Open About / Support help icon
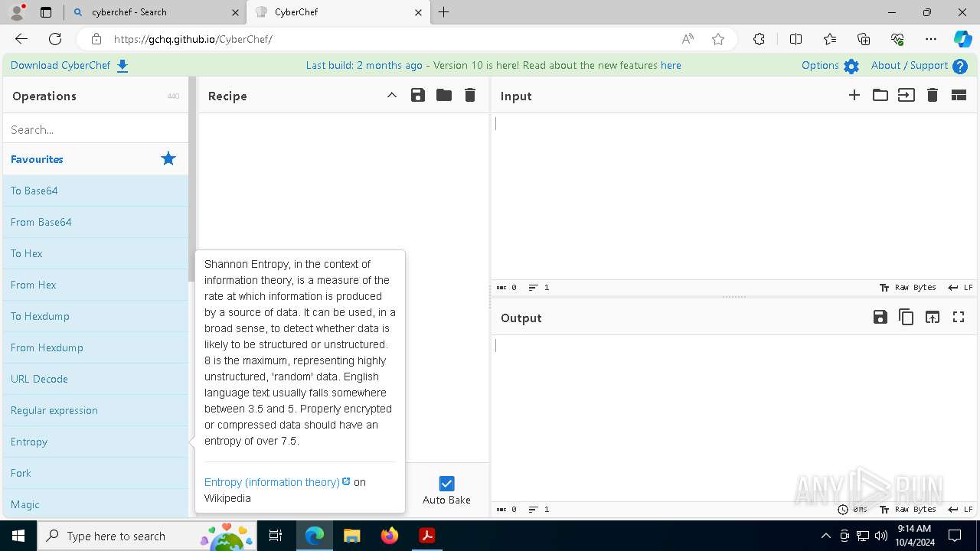The height and width of the screenshot is (551, 980). 960,67
